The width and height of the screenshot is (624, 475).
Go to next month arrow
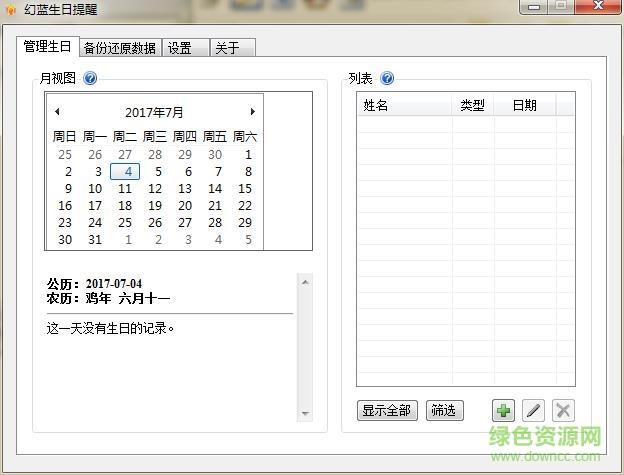tap(252, 111)
